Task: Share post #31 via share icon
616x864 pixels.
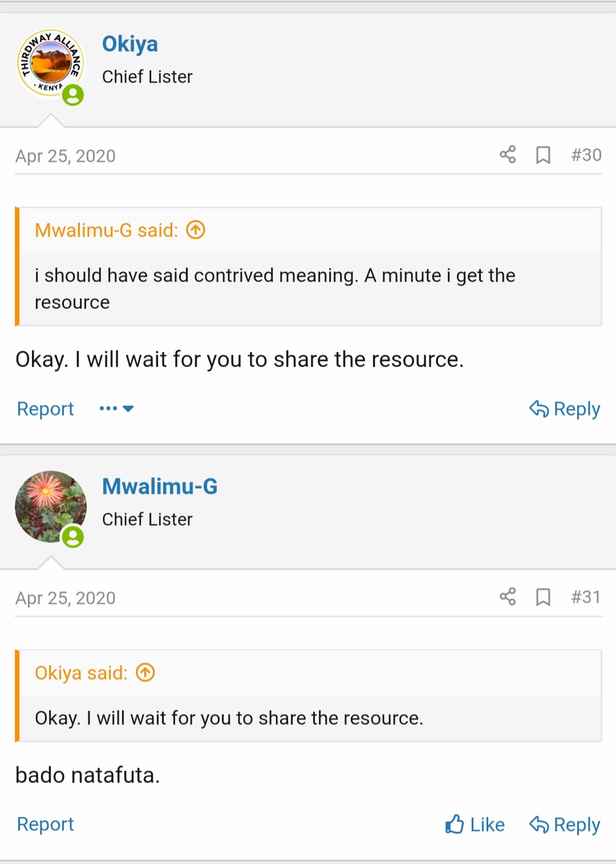Action: click(508, 597)
